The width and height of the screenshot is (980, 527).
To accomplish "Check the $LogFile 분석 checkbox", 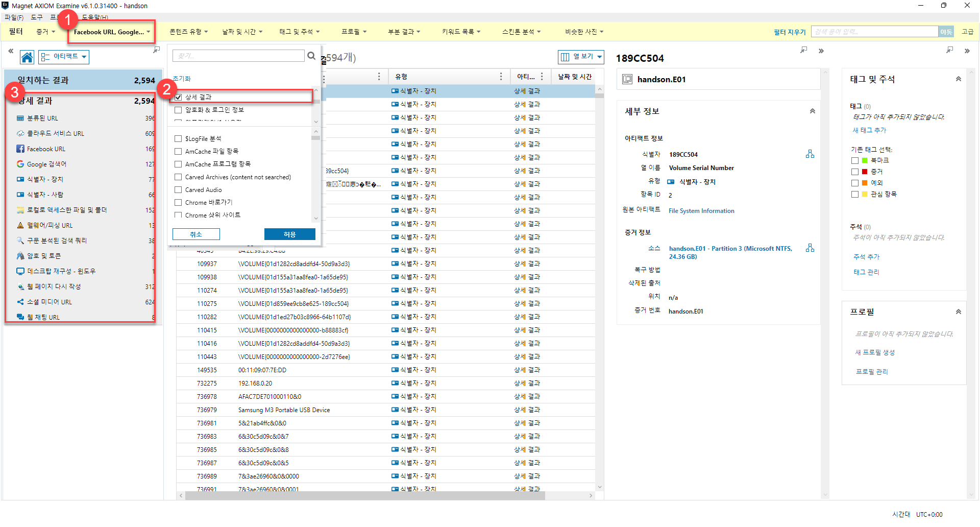I will (179, 139).
